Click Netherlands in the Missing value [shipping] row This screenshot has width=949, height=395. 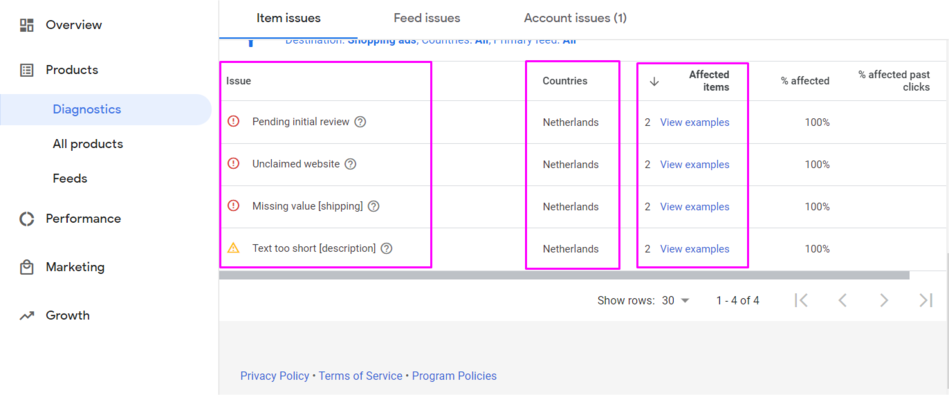tap(571, 207)
